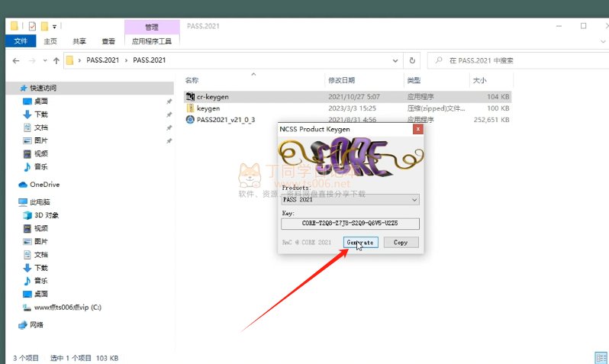Open pinned 下载 under quick access
The image size is (609, 364).
40,114
